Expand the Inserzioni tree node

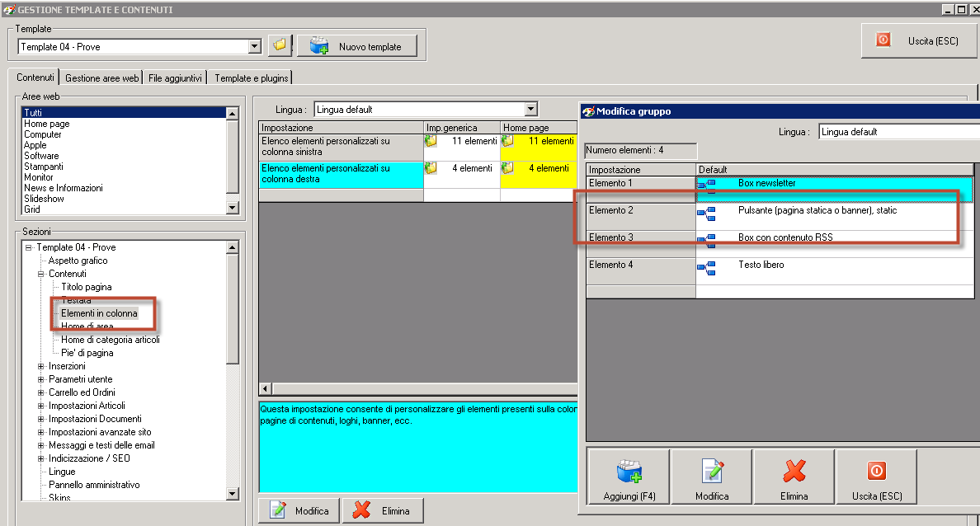point(40,366)
